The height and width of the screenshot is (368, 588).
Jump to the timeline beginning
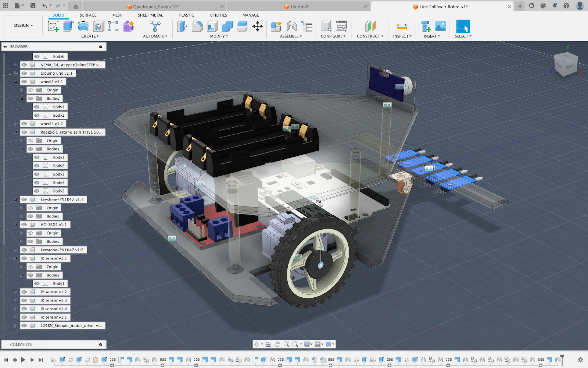pyautogui.click(x=6, y=360)
